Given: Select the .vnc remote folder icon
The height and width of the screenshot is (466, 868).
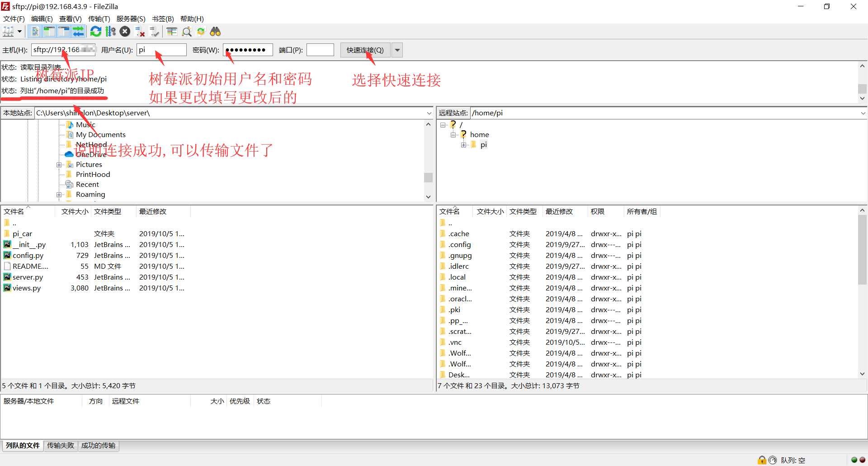Looking at the screenshot, I should (x=443, y=342).
